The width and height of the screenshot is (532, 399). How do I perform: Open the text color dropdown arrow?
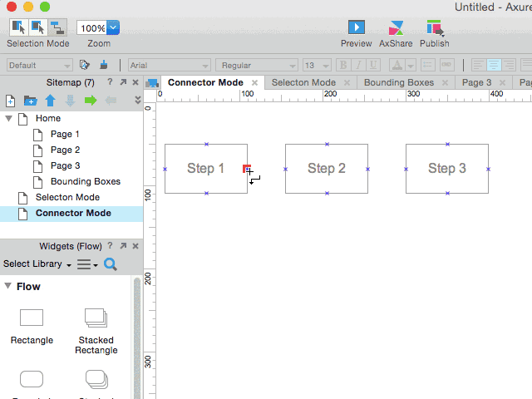coord(411,65)
